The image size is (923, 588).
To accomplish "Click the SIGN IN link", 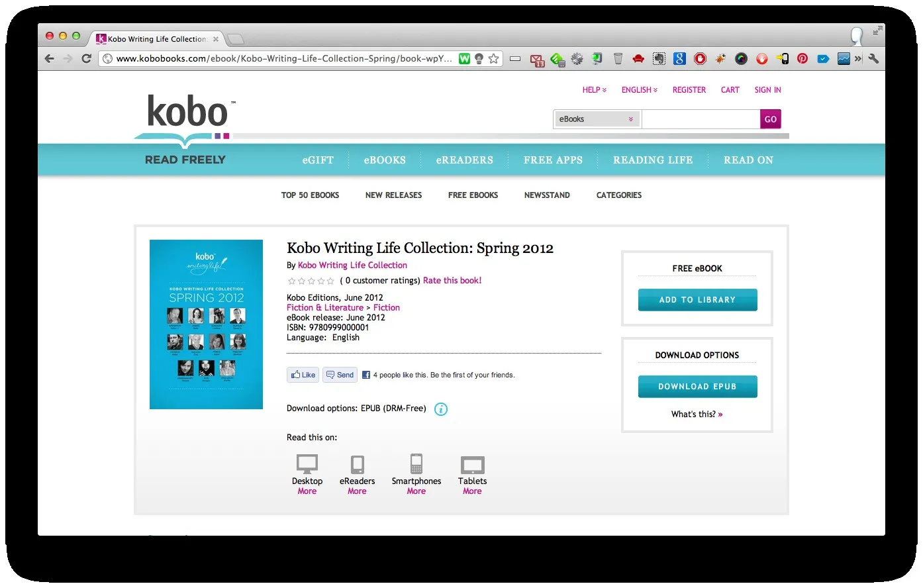I will click(767, 90).
